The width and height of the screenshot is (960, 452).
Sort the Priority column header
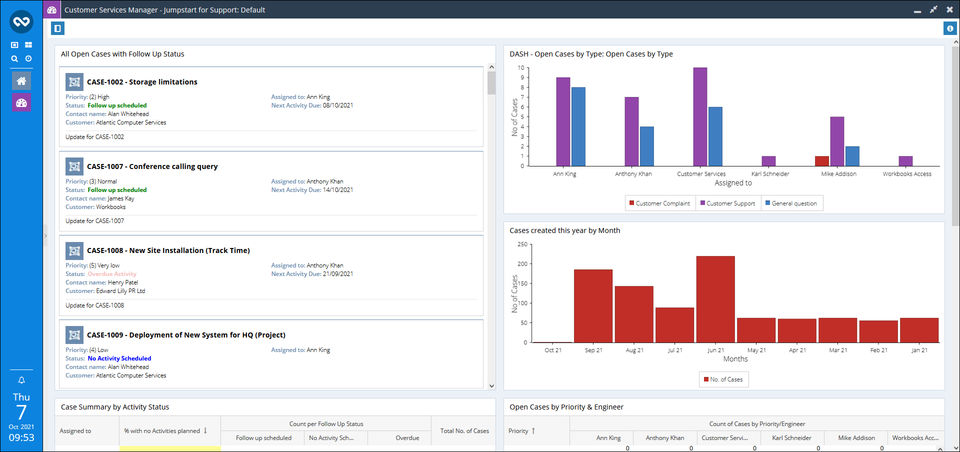coord(536,431)
